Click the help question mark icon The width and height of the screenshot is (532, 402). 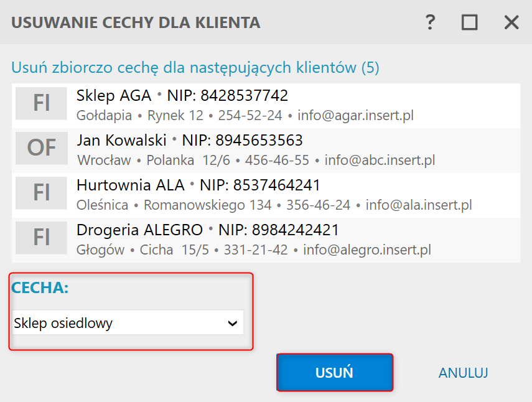429,23
